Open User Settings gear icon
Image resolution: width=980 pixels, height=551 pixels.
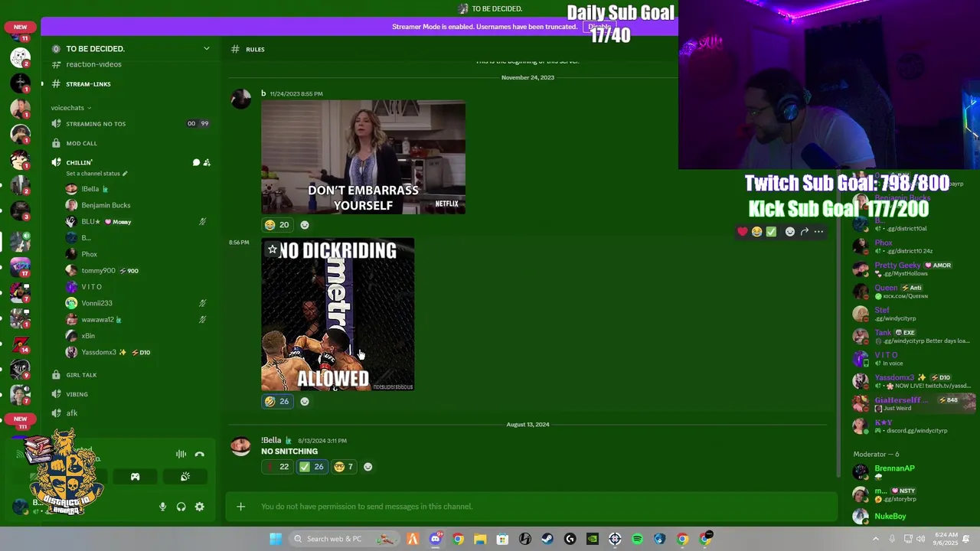click(x=199, y=507)
